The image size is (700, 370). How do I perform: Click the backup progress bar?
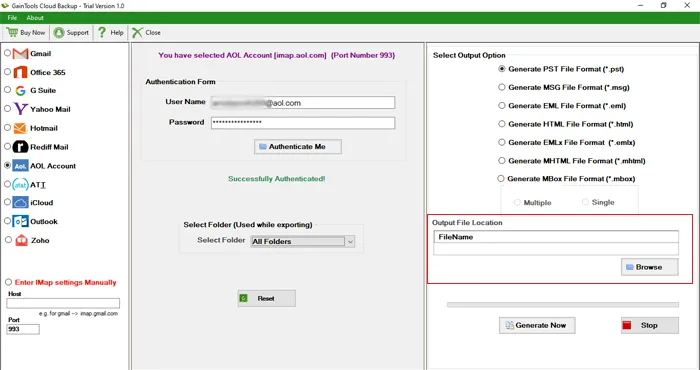click(x=563, y=305)
